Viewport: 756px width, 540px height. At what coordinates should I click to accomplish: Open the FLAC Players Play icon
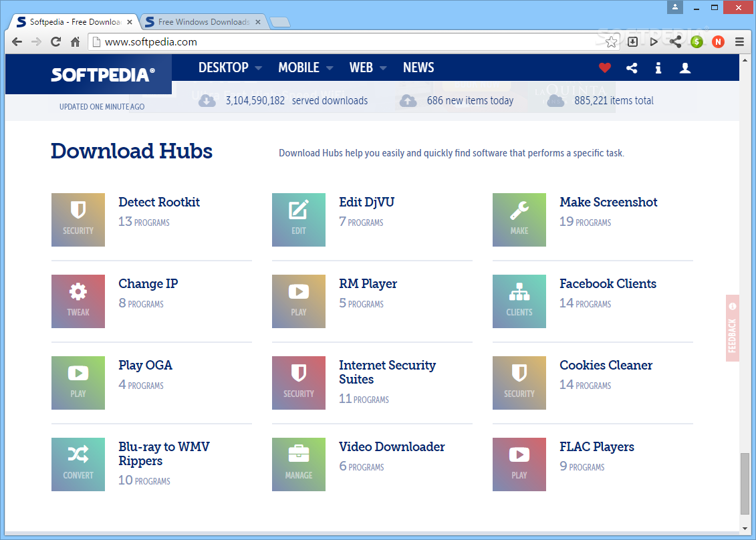click(519, 464)
